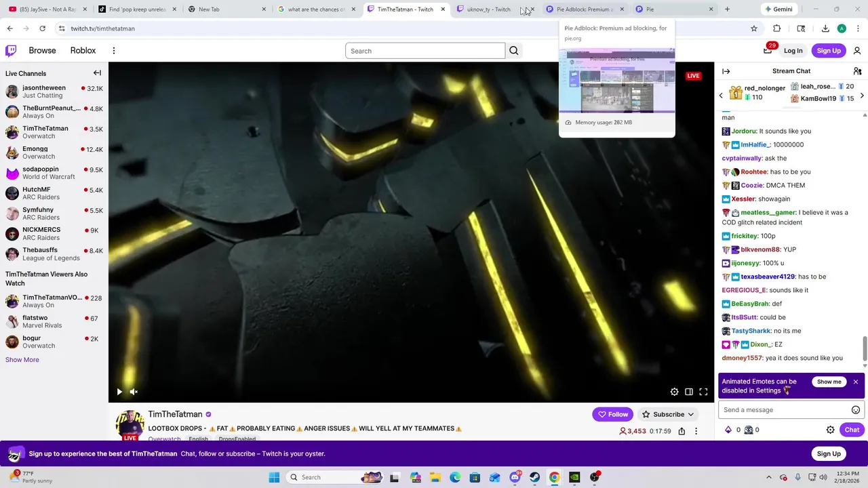Expand the Subscribe dropdown arrow
868x488 pixels.
click(x=691, y=415)
